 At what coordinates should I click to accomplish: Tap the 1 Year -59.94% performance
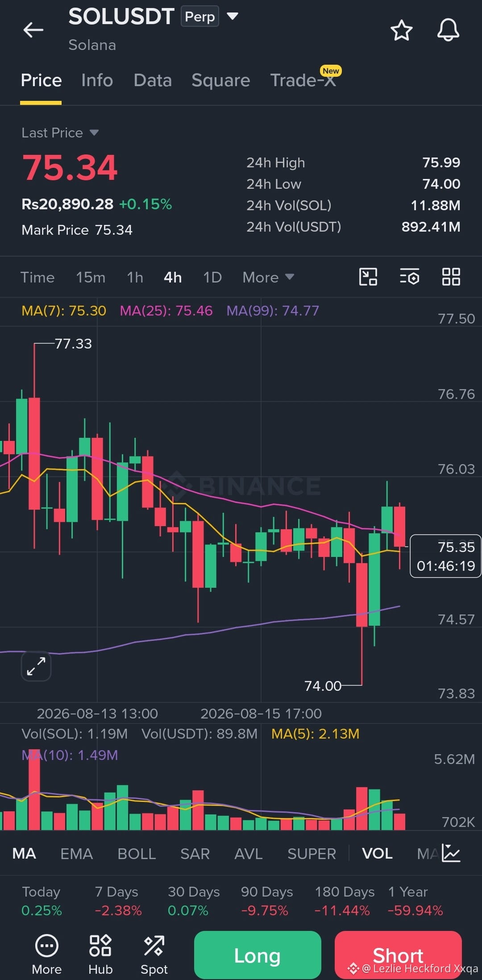tap(415, 901)
